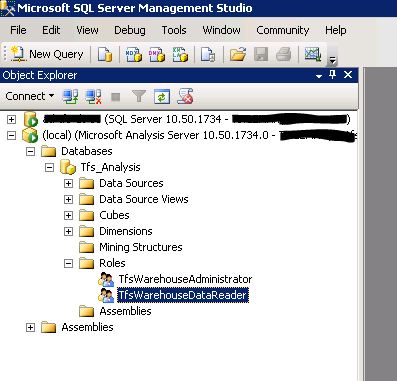The image size is (397, 381).
Task: Close the Object Explorer panel
Action: pos(348,75)
